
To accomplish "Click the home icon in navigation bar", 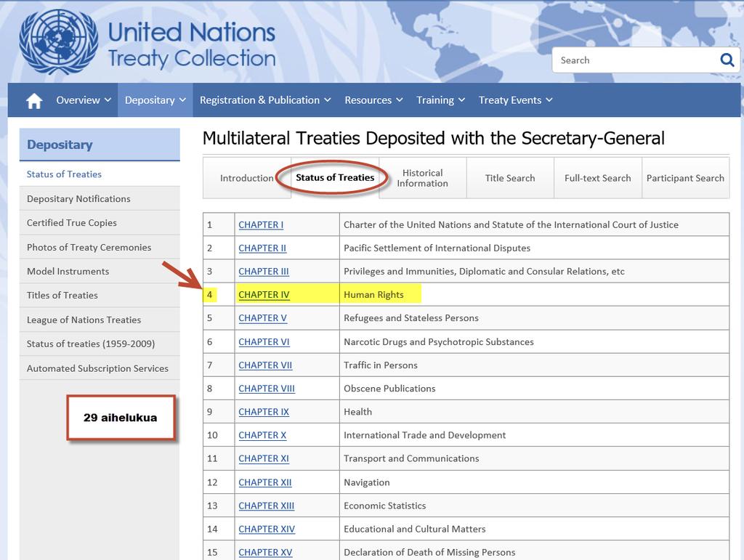I will click(34, 100).
